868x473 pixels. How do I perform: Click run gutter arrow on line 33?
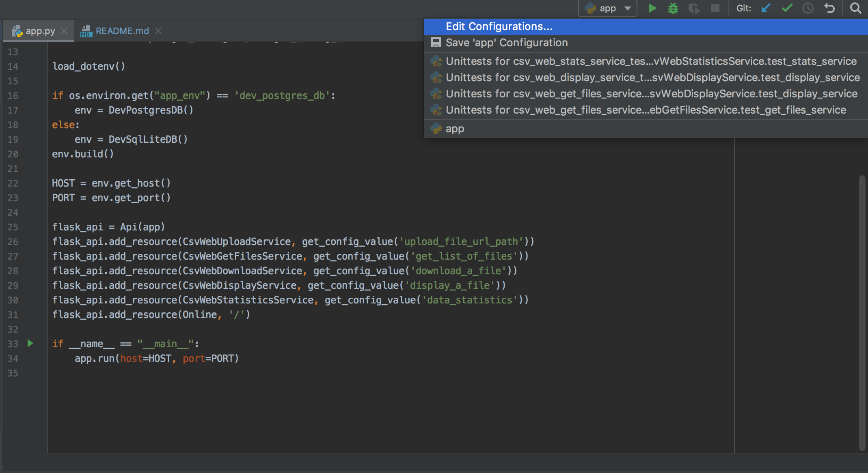coord(30,344)
